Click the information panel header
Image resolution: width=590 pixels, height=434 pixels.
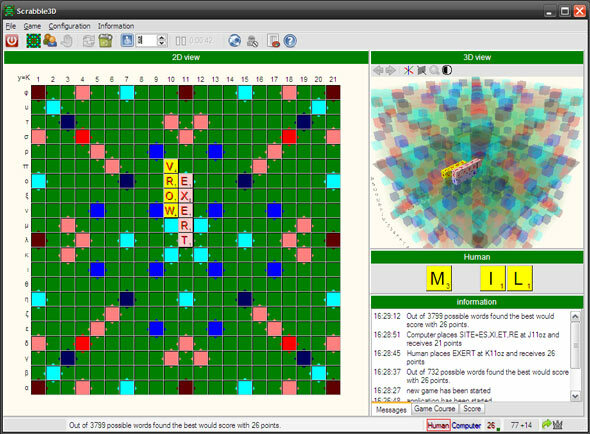coord(477,302)
